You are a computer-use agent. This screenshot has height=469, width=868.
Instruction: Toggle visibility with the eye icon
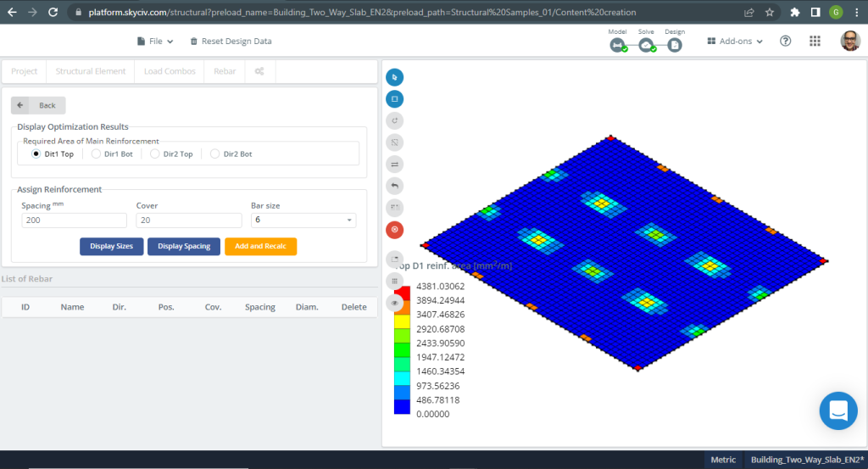tap(394, 302)
